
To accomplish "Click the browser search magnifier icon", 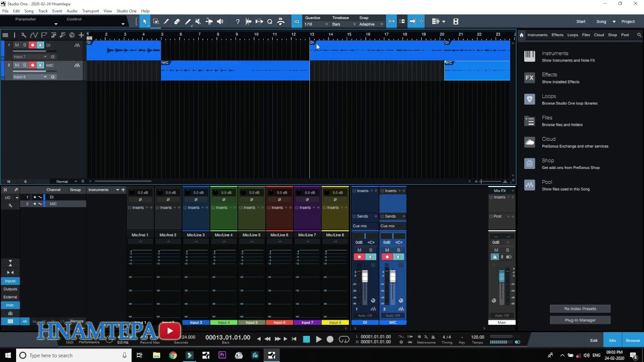I will [639, 35].
